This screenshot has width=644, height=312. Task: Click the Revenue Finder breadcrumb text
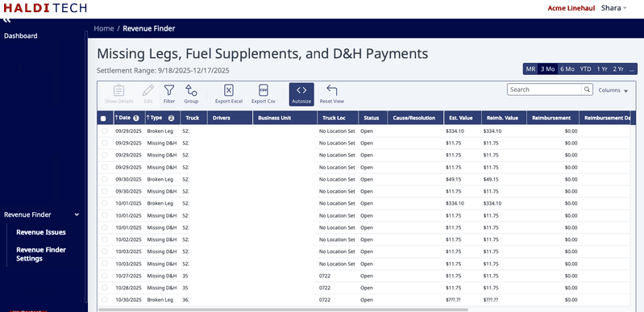pos(148,28)
